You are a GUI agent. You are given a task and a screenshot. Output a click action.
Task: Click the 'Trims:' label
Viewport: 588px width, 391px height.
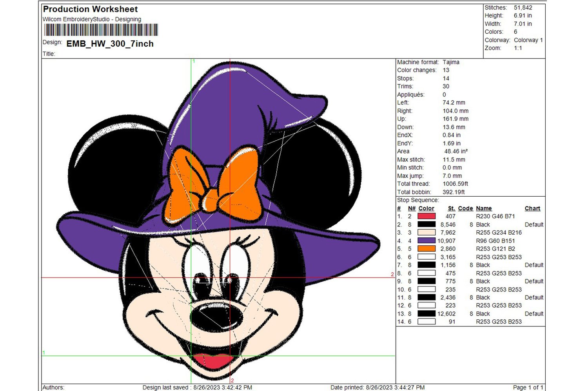tap(405, 86)
